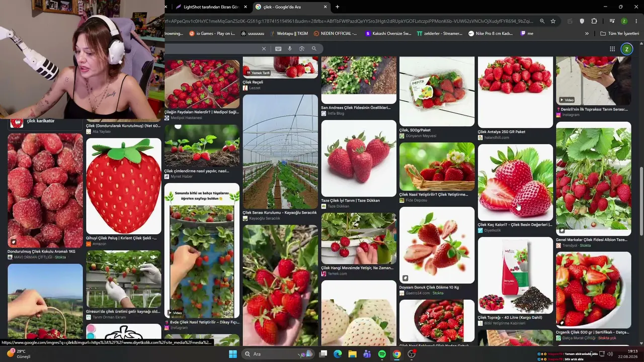Screen dimensions: 644x362
Task: Open the Çilek, 500g/Paket packaged image
Action: [x=437, y=91]
